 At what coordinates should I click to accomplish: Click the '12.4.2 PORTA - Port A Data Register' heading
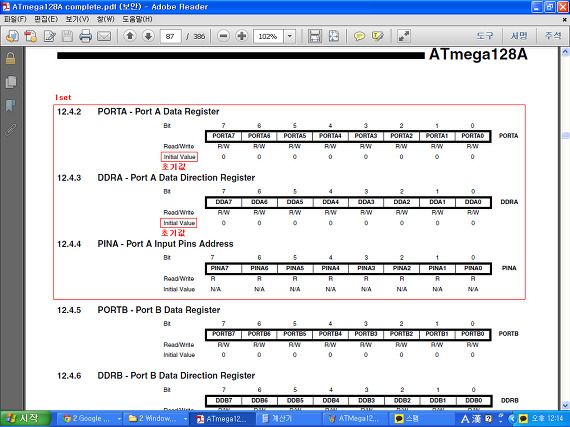click(x=138, y=112)
